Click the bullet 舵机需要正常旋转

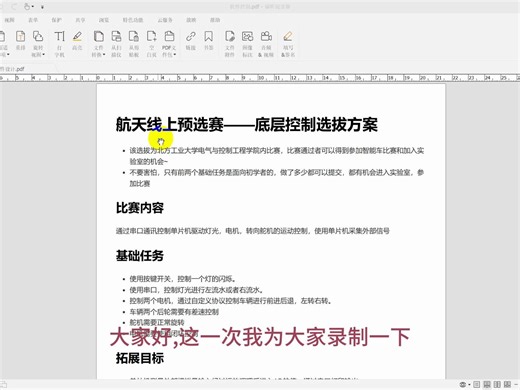pos(157,322)
